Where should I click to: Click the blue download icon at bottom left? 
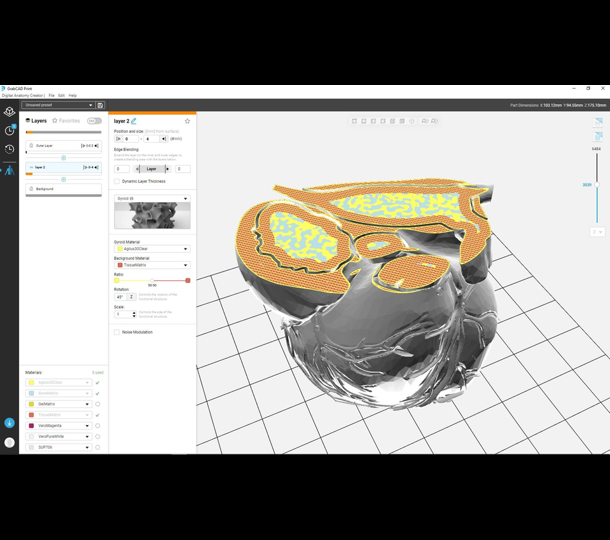(x=9, y=423)
